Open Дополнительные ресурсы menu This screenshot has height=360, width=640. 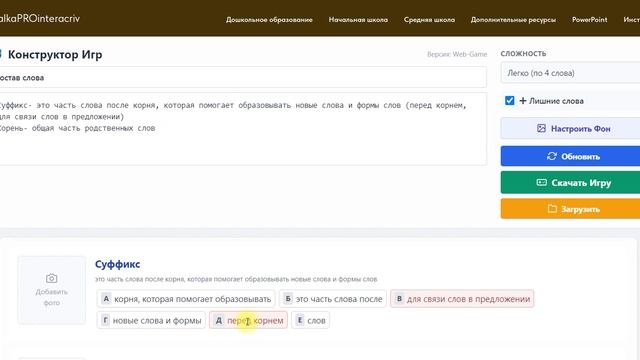click(x=513, y=20)
